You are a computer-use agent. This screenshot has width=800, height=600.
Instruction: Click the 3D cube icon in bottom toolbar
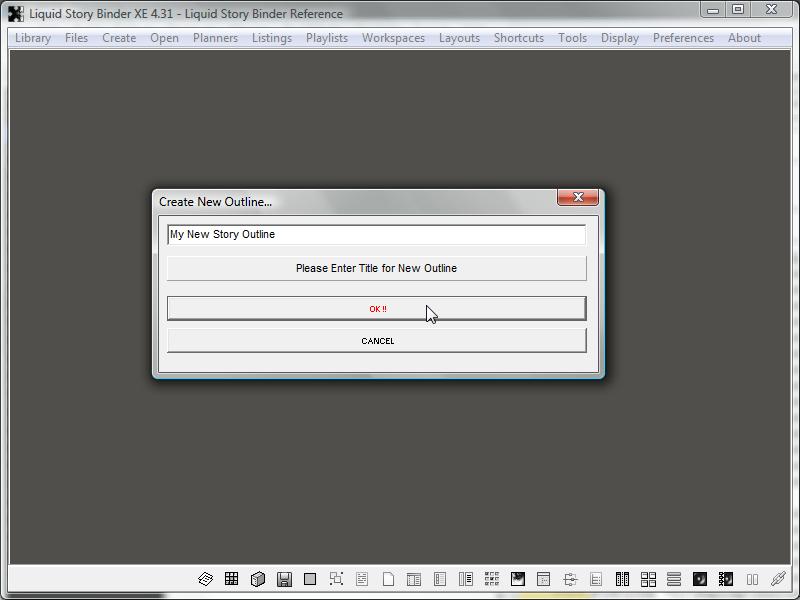(x=258, y=579)
